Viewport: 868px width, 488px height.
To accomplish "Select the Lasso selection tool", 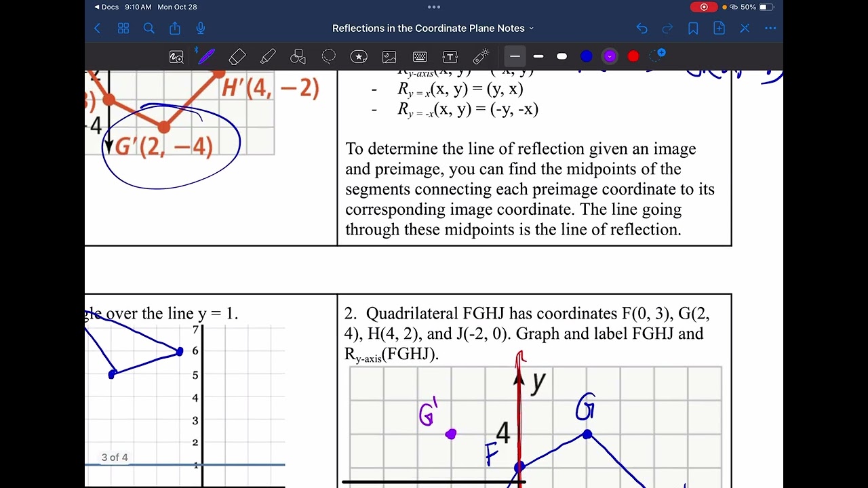I will [329, 57].
